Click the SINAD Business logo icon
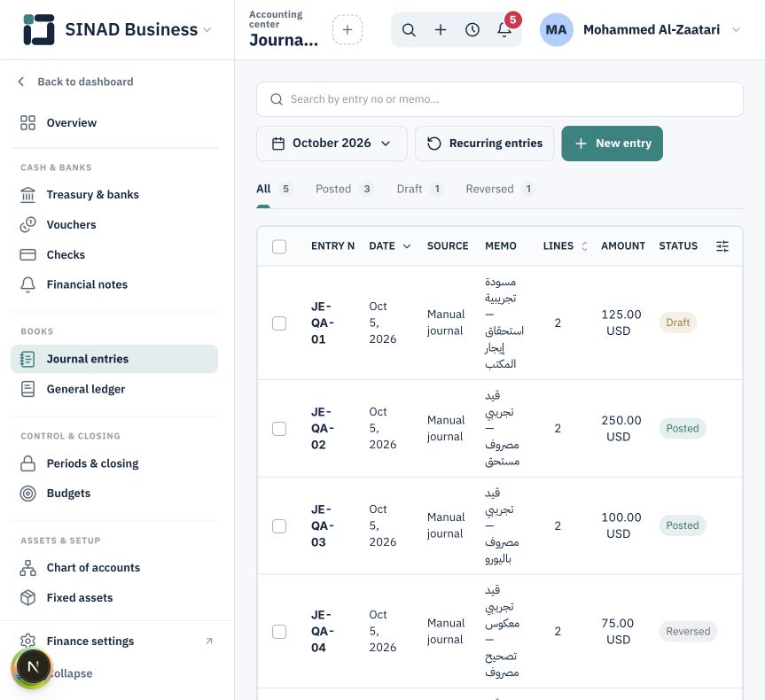 [38, 29]
